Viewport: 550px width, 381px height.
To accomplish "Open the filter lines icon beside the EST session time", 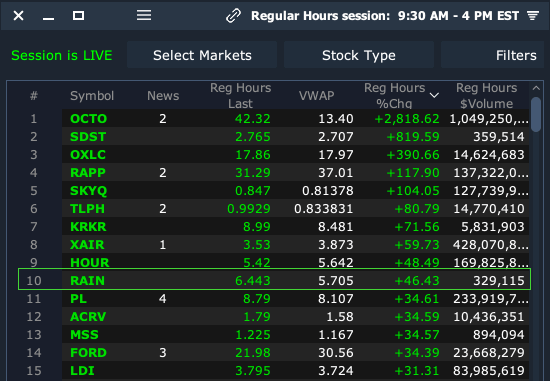I will pos(533,15).
